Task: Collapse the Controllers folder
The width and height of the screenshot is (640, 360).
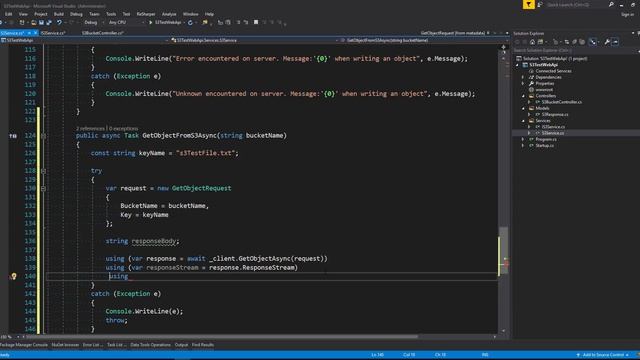Action: coord(523,96)
